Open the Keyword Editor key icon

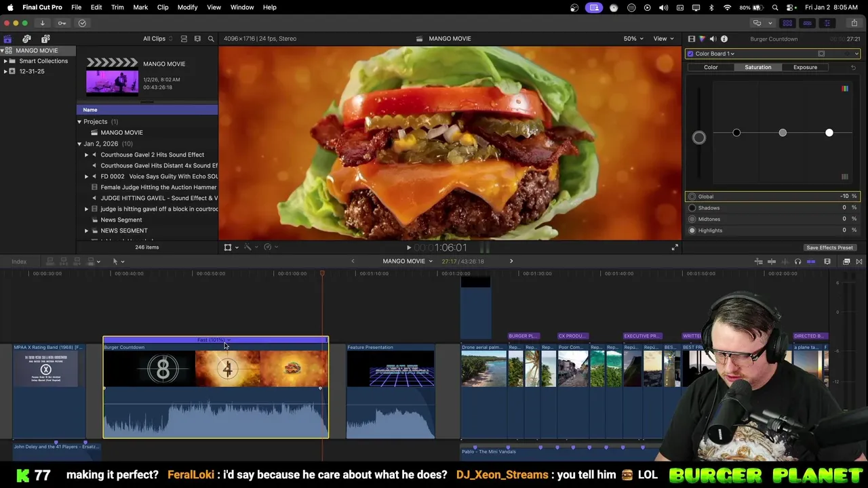pyautogui.click(x=62, y=23)
